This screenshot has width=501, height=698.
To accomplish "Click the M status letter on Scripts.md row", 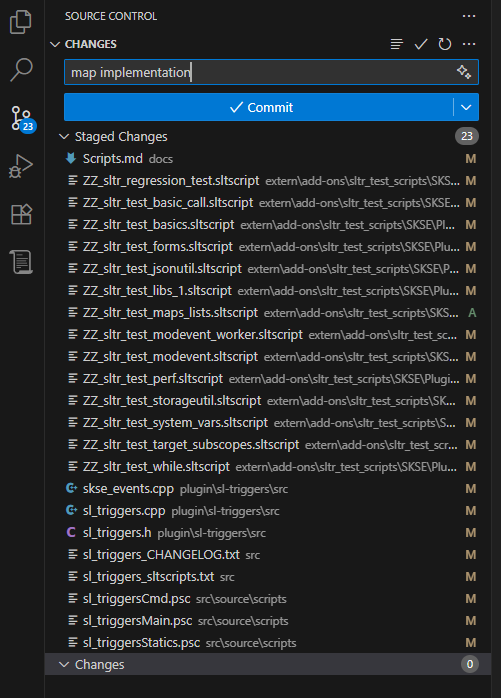I will [471, 159].
